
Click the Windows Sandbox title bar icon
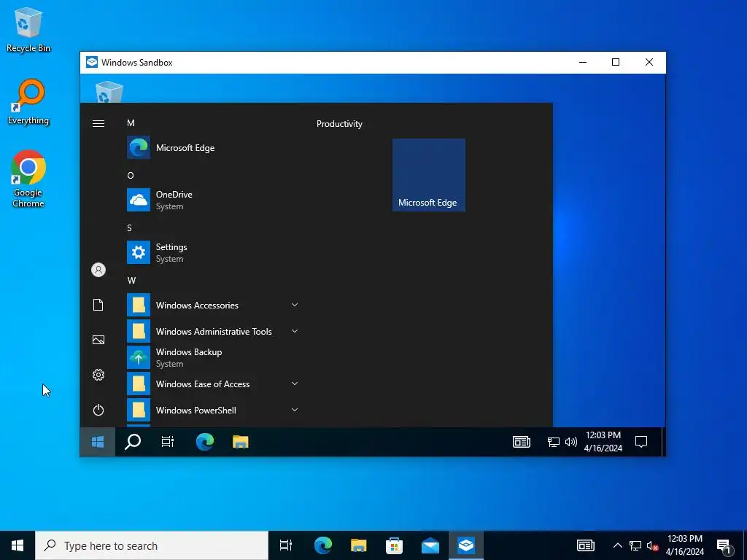click(x=91, y=63)
